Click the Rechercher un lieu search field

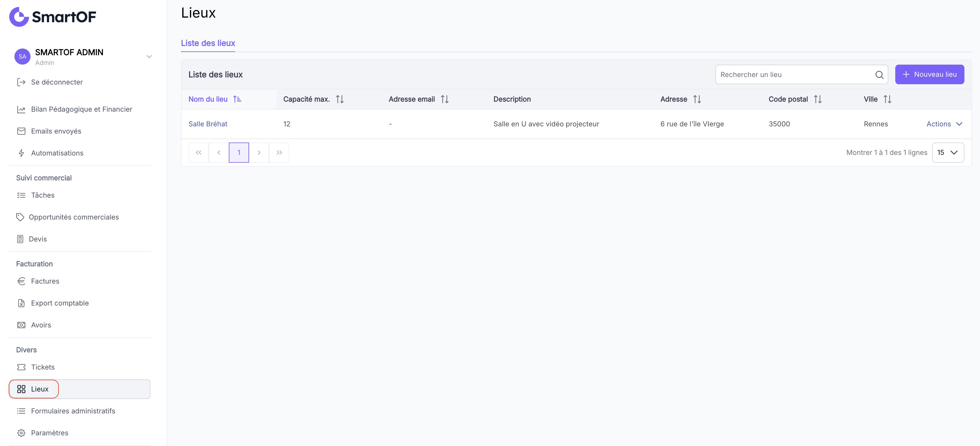[x=802, y=74]
